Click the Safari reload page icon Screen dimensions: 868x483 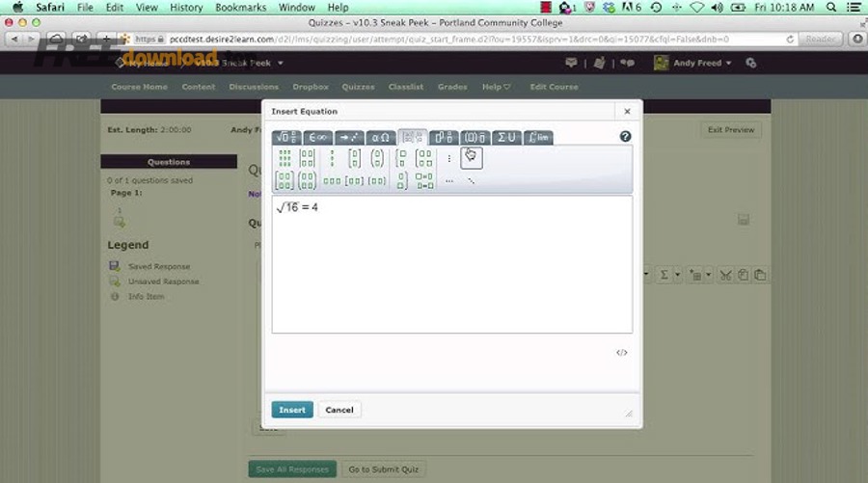(790, 40)
